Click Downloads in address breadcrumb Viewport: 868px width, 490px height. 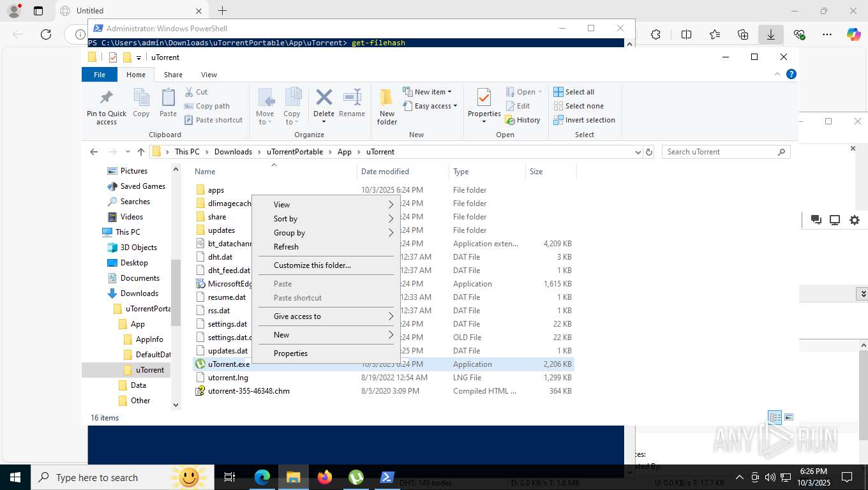point(233,152)
